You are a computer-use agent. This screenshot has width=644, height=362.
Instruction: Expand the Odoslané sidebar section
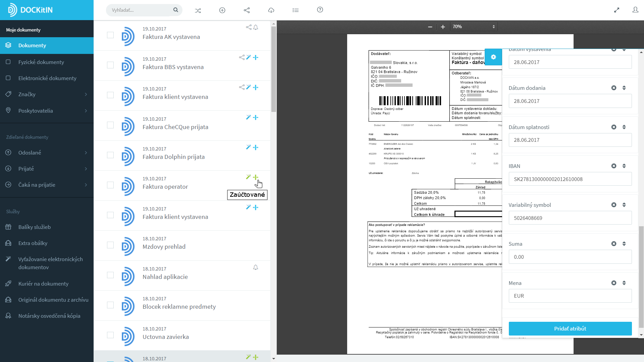tap(86, 153)
